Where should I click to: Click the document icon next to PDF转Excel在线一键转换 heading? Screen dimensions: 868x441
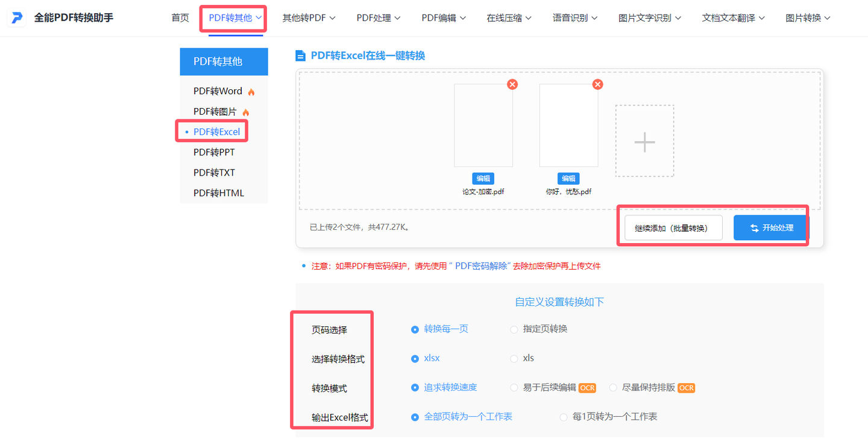click(x=300, y=56)
